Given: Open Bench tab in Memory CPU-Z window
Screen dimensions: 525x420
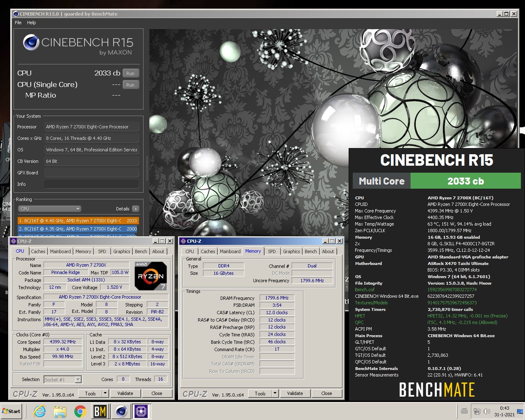Looking at the screenshot, I should [311, 251].
